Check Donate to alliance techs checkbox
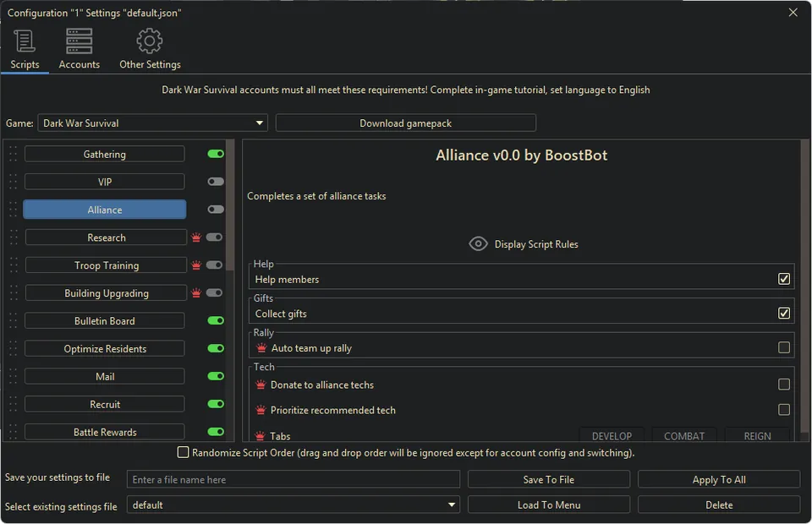 click(x=783, y=385)
